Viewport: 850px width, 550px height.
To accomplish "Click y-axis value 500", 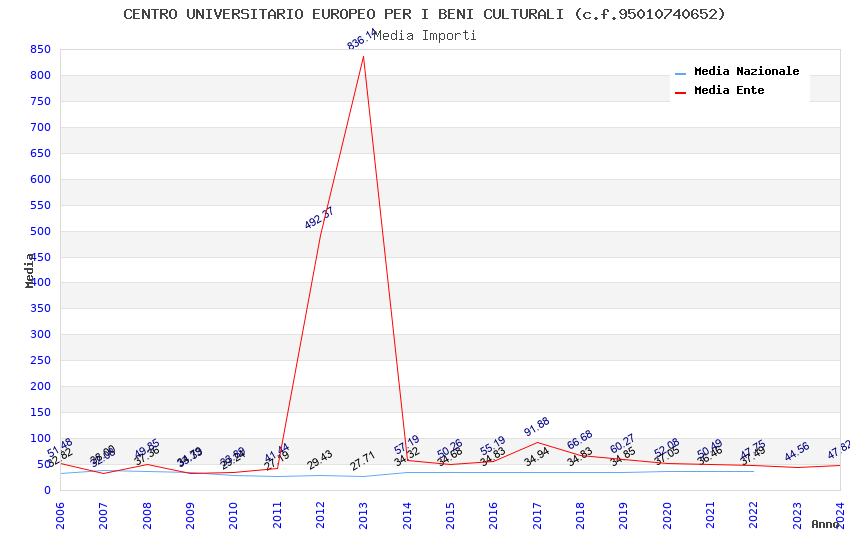I will 41,231.
